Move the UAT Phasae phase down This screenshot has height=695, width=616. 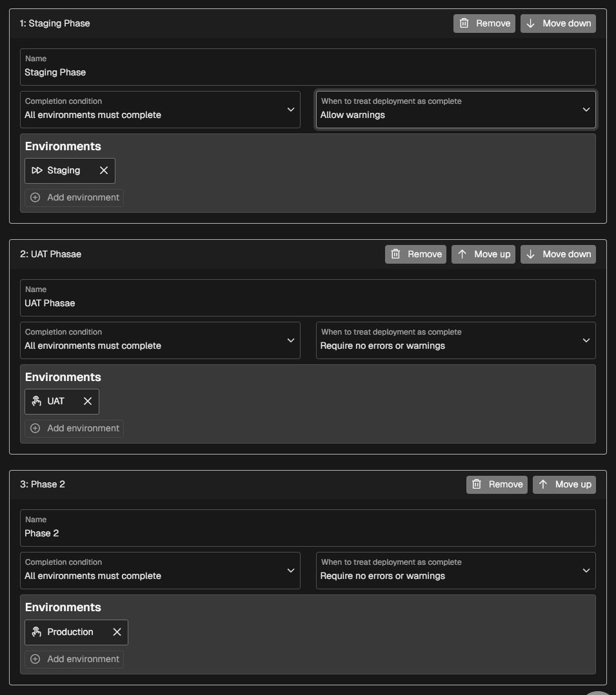click(558, 255)
